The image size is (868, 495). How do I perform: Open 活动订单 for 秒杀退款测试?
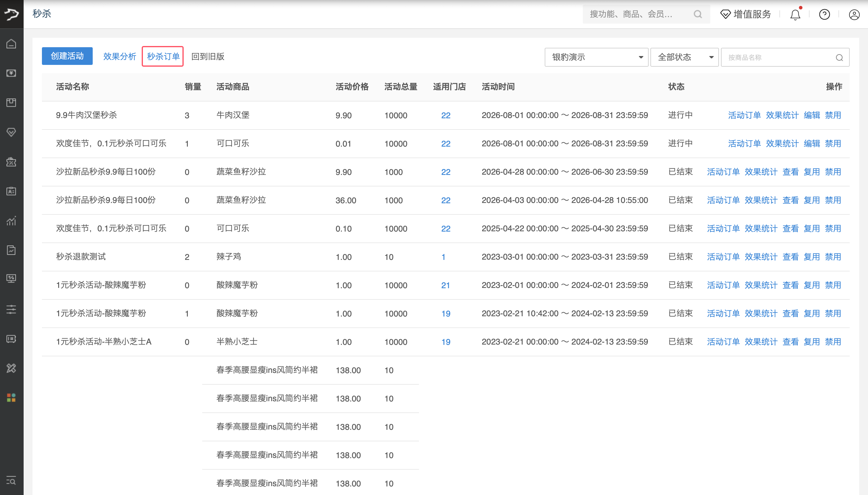pos(723,257)
